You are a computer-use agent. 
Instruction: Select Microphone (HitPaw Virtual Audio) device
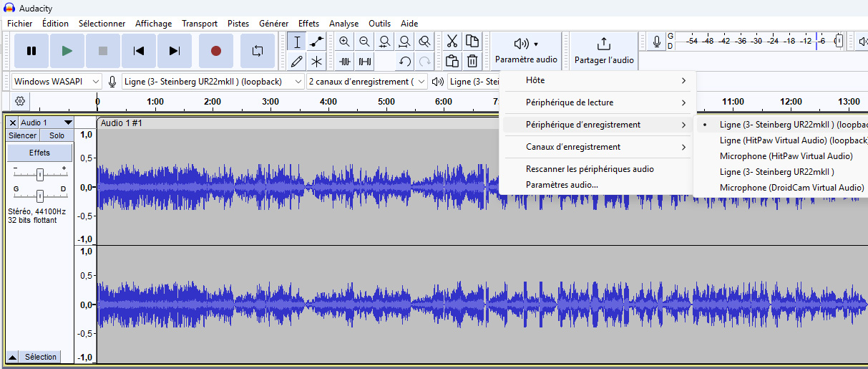pos(782,156)
